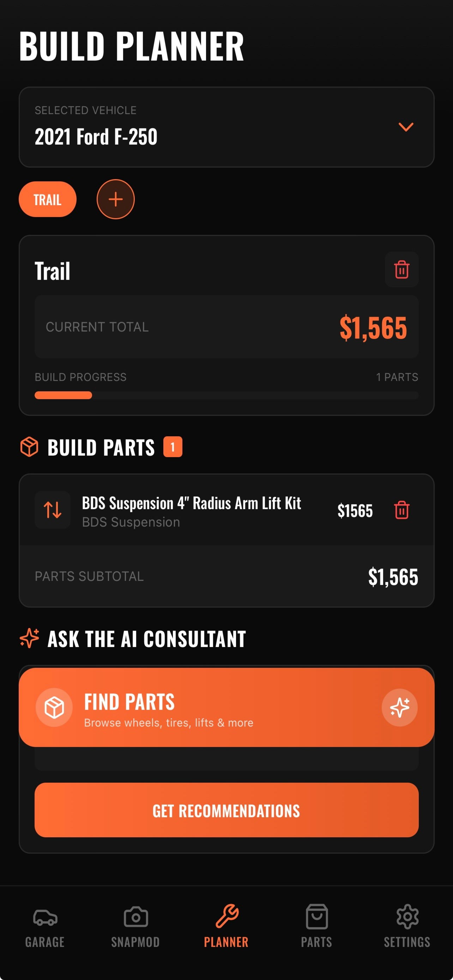The height and width of the screenshot is (980, 453).
Task: Add a new build with plus icon
Action: point(116,199)
